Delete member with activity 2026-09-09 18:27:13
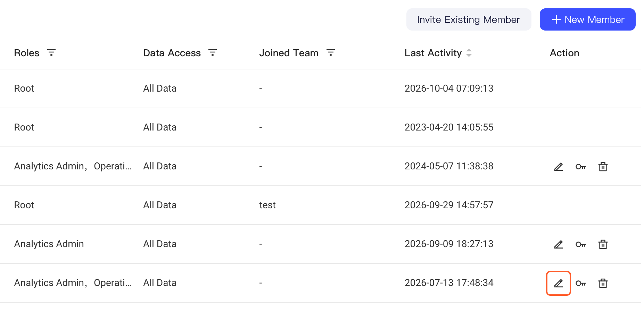This screenshot has width=644, height=311. point(603,244)
